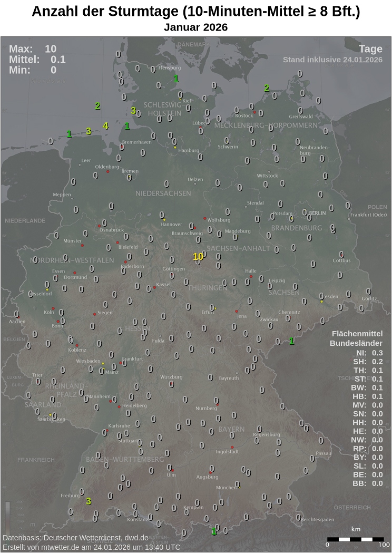Click the Hamburg city label
The width and height of the screenshot is (392, 553).
point(189,150)
